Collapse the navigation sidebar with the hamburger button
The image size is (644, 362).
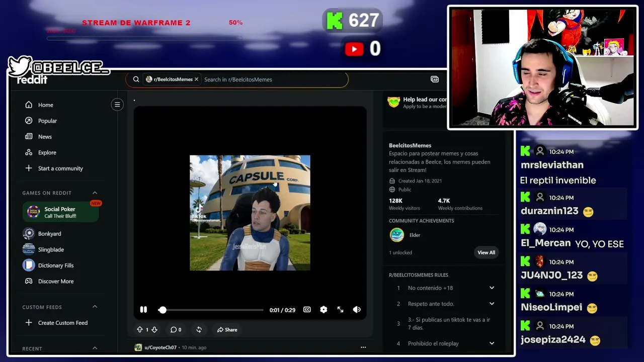tap(117, 105)
